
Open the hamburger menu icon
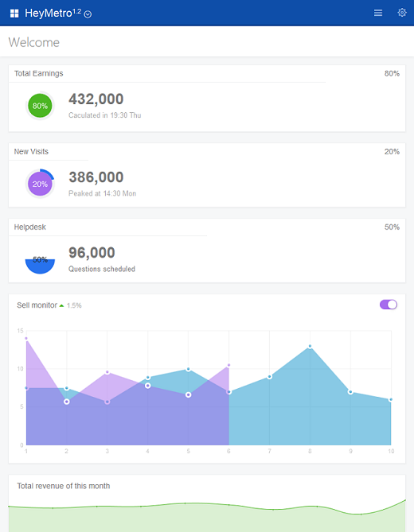(378, 13)
